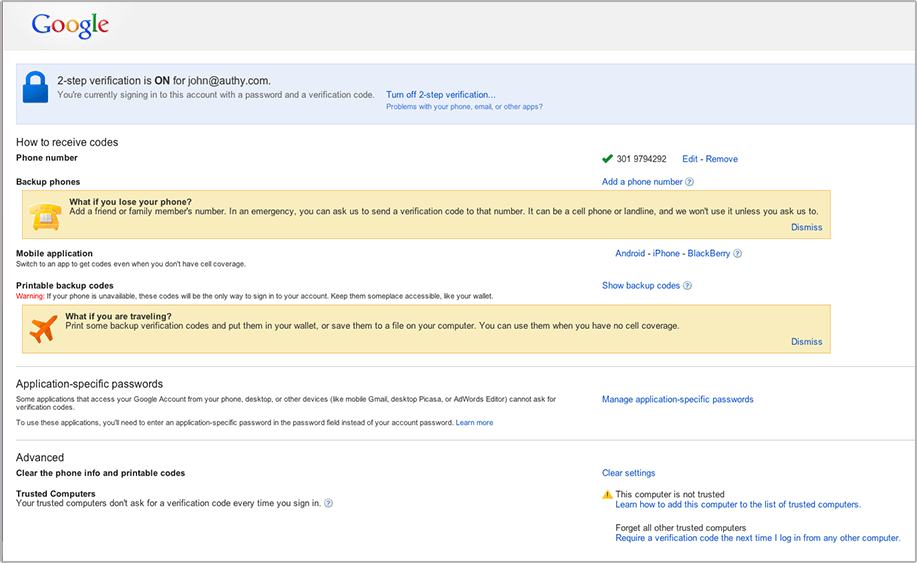The height and width of the screenshot is (563, 917).
Task: Click the blue padlock icon
Action: (x=36, y=87)
